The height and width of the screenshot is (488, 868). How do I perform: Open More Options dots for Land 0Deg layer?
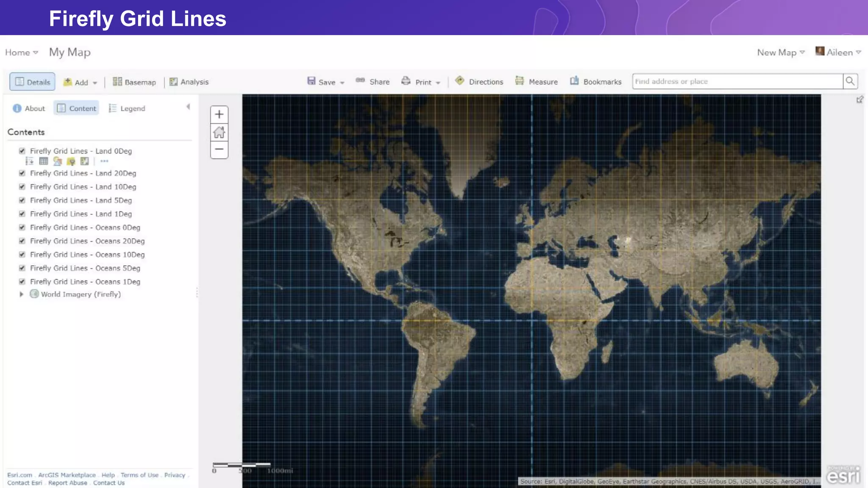click(104, 161)
